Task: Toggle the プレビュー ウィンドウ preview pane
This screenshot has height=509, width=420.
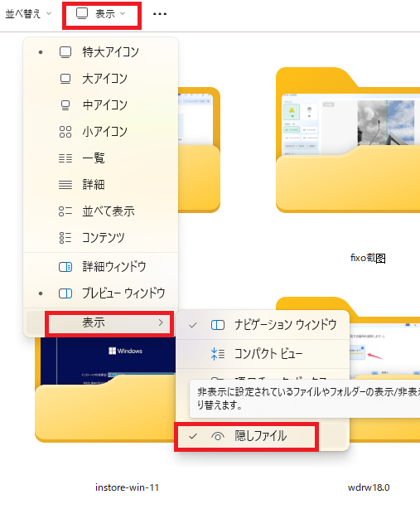Action: pyautogui.click(x=101, y=293)
